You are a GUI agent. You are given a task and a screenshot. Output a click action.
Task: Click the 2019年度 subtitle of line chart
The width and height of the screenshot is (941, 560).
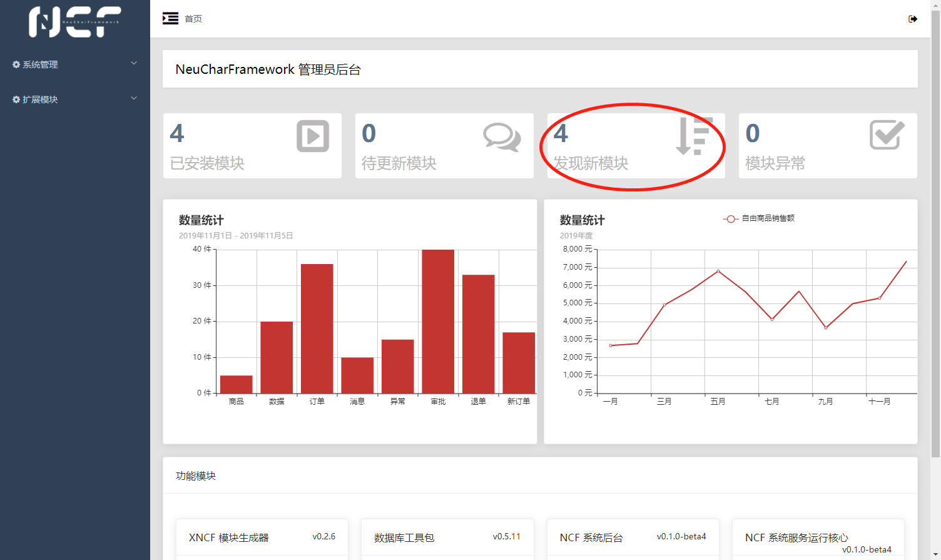(x=576, y=236)
